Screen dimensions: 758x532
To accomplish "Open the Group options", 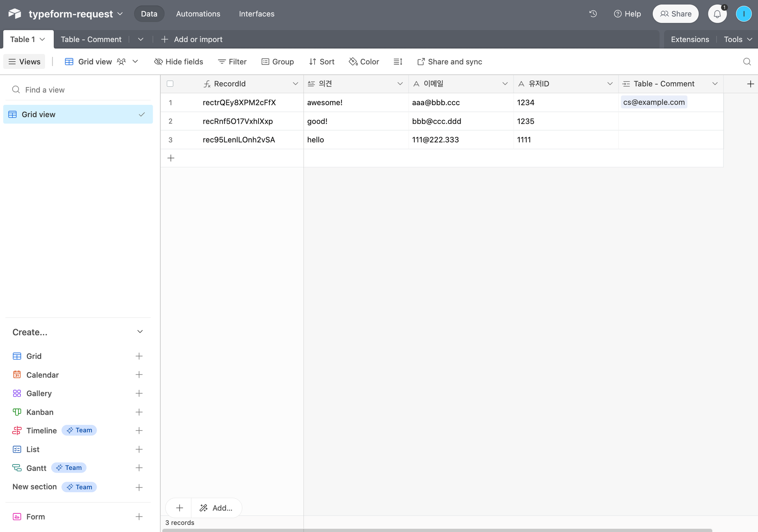I will point(277,62).
